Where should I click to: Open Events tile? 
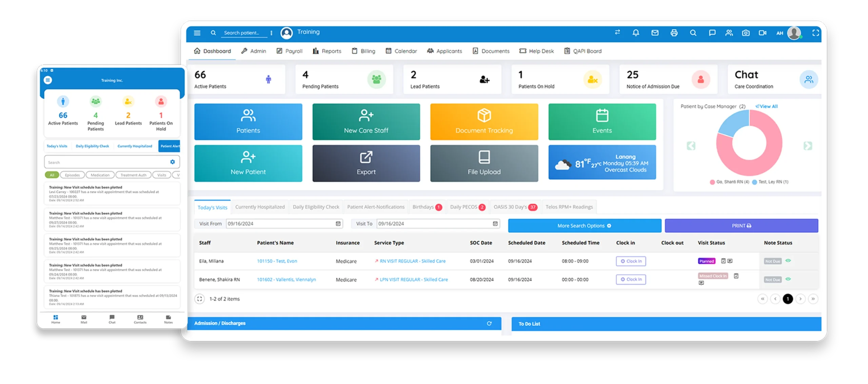click(x=602, y=122)
